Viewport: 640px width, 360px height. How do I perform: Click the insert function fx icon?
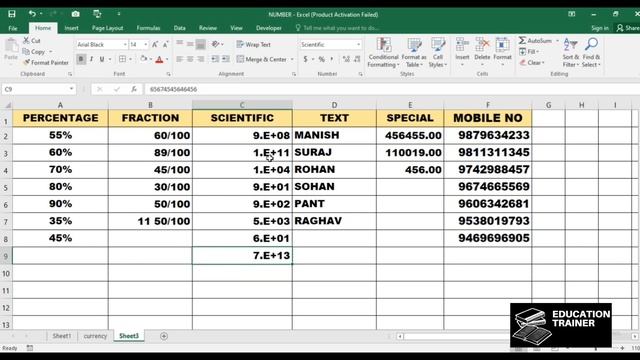[133, 89]
